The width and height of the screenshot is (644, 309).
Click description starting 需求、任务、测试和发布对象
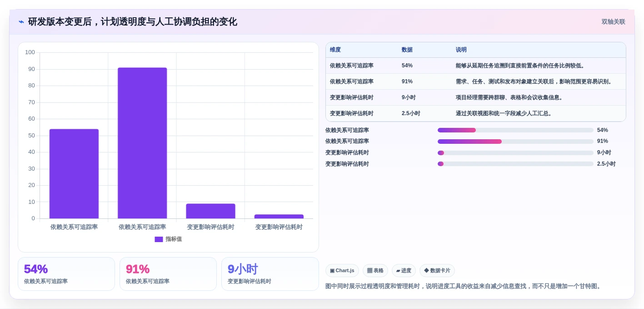[535, 81]
